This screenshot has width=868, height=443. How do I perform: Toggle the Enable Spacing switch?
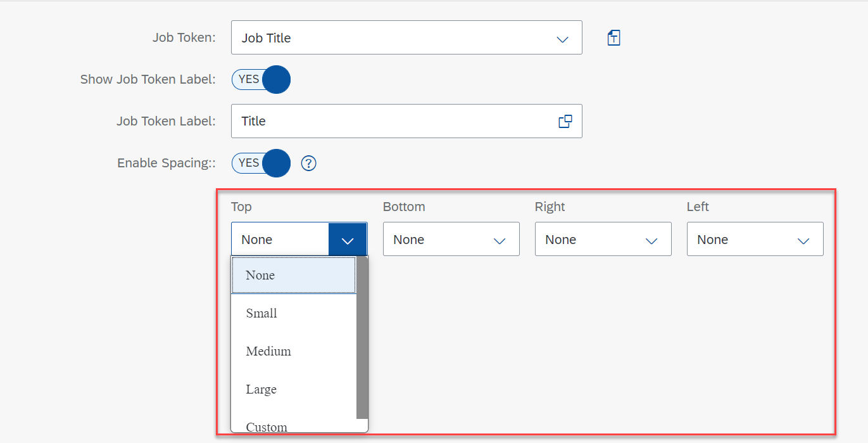[x=261, y=163]
